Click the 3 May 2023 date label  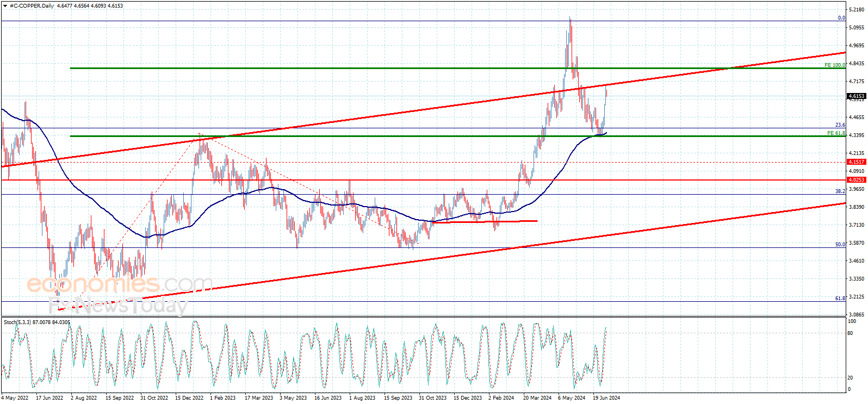293,397
